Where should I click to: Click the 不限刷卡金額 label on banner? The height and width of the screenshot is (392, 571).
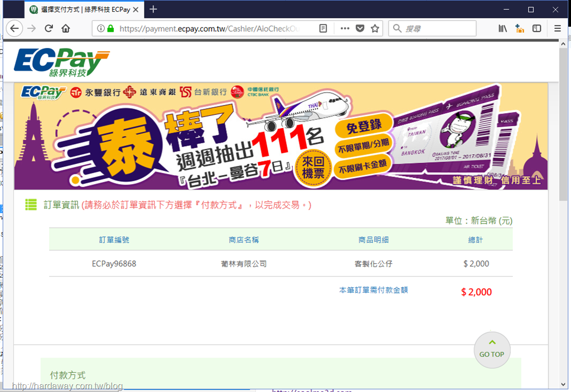[x=362, y=167]
